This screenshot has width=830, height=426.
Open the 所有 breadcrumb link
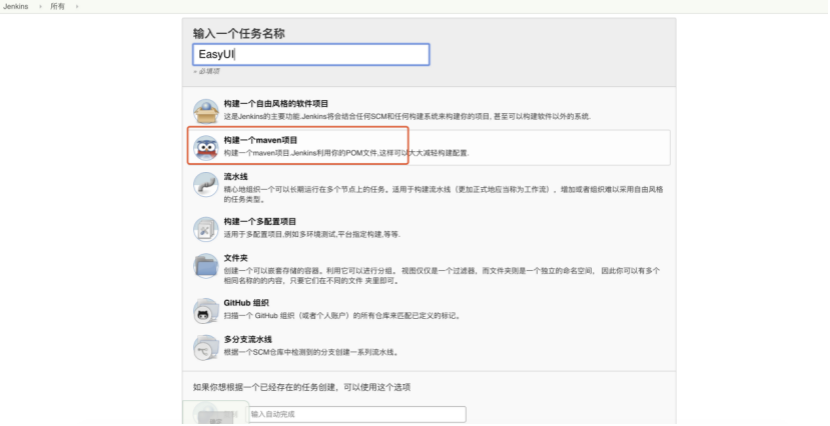tap(57, 6)
